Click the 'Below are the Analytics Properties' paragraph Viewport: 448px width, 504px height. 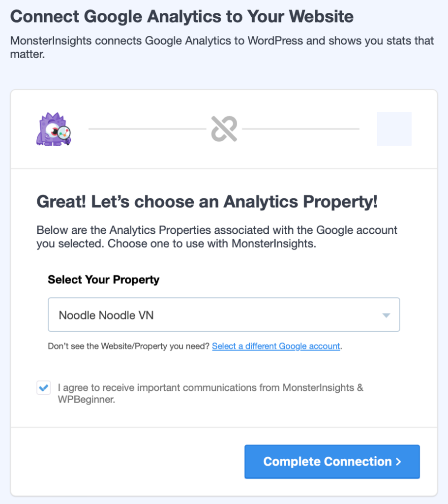tap(217, 237)
